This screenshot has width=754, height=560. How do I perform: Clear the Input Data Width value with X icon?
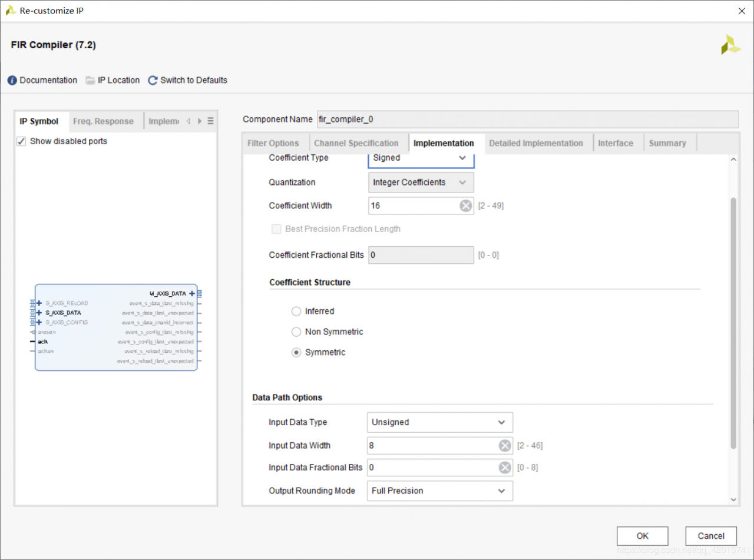[505, 446]
